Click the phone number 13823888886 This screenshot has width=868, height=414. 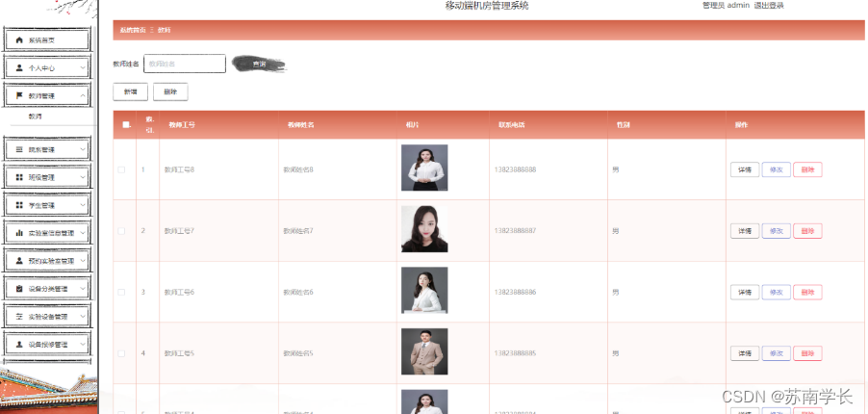tap(516, 292)
